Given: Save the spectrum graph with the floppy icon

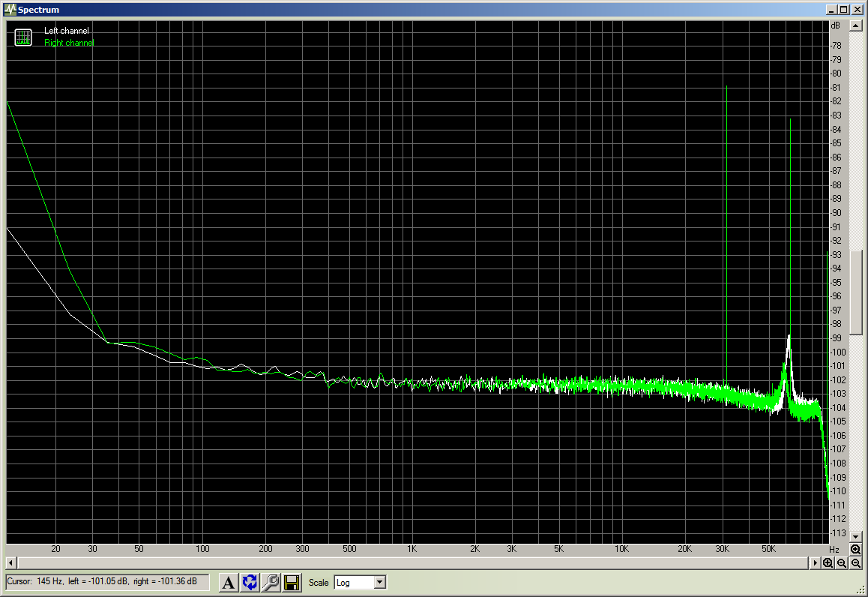Looking at the screenshot, I should tap(292, 582).
